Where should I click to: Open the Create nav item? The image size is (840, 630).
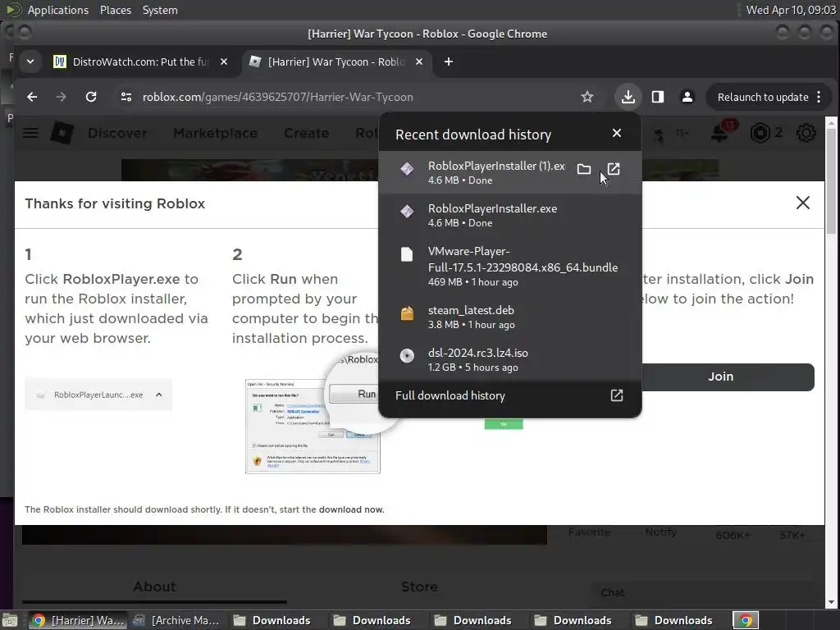307,133
